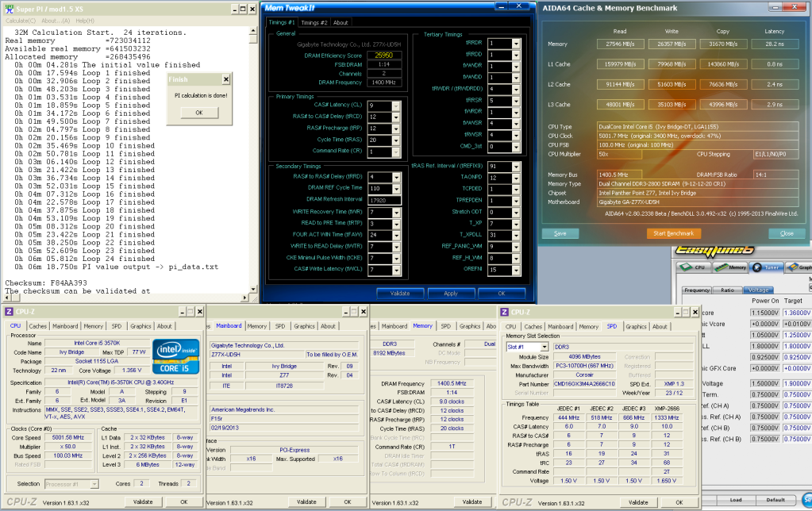Open the Graphics section in EasyTune6
Screen dimensions: 812x511
(x=799, y=267)
